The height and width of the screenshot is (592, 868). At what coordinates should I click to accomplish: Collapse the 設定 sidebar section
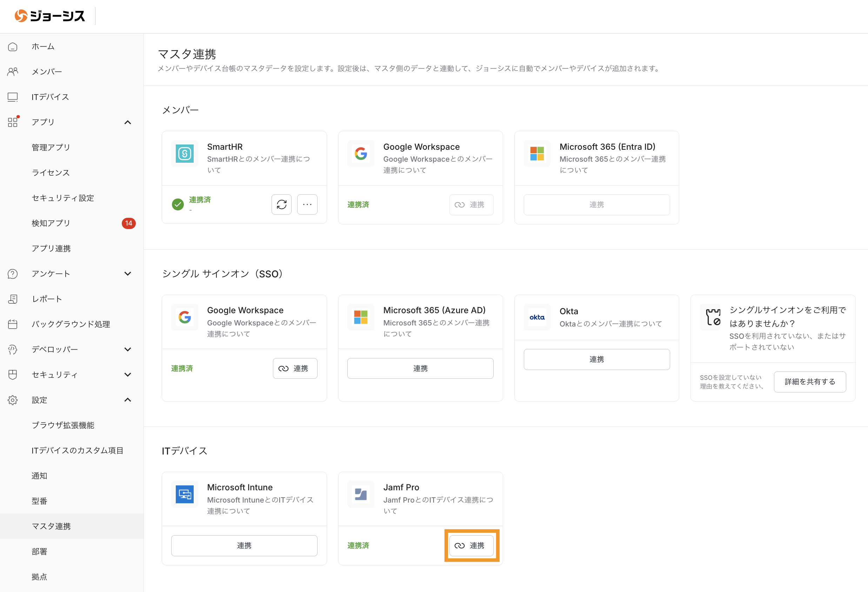coord(128,400)
